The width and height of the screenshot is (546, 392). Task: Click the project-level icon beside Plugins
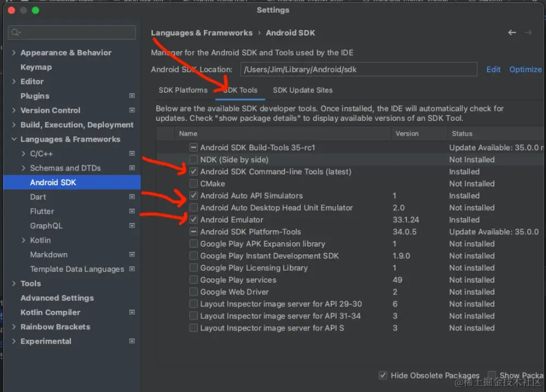click(x=132, y=96)
